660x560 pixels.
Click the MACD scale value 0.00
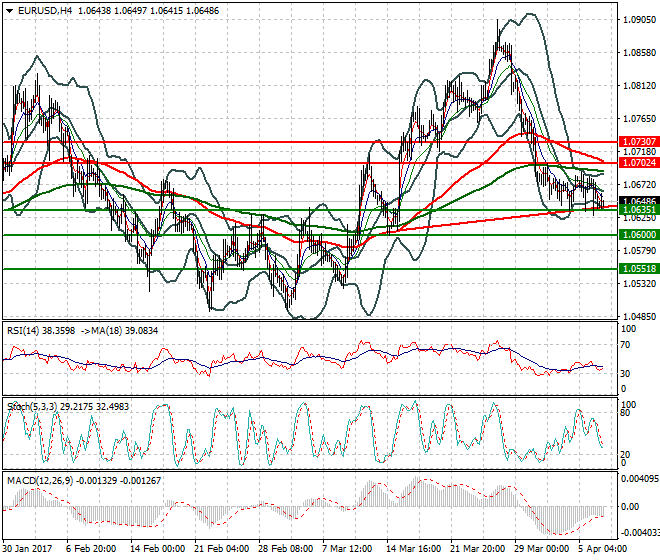click(630, 507)
